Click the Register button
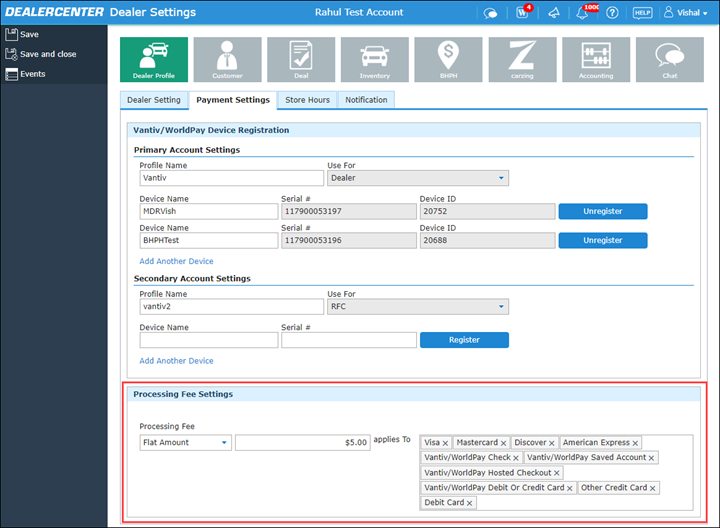Screen dimensions: 720x528 (464, 340)
